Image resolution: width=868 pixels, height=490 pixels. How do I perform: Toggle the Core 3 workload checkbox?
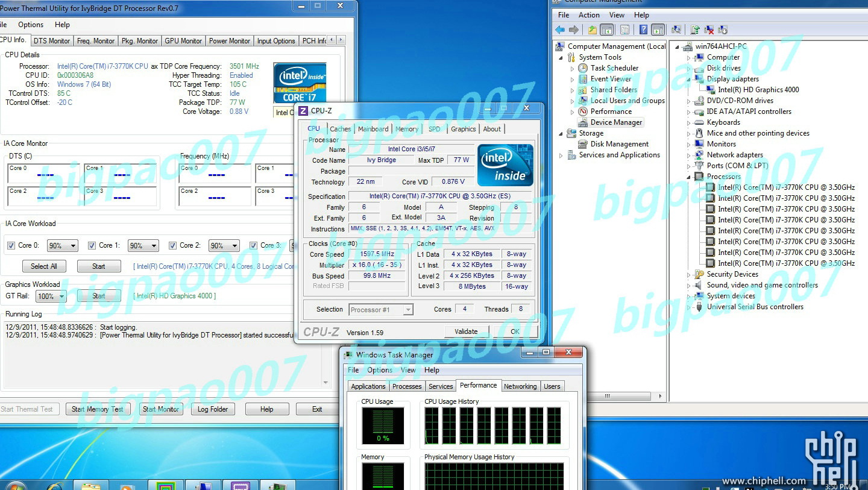click(254, 245)
